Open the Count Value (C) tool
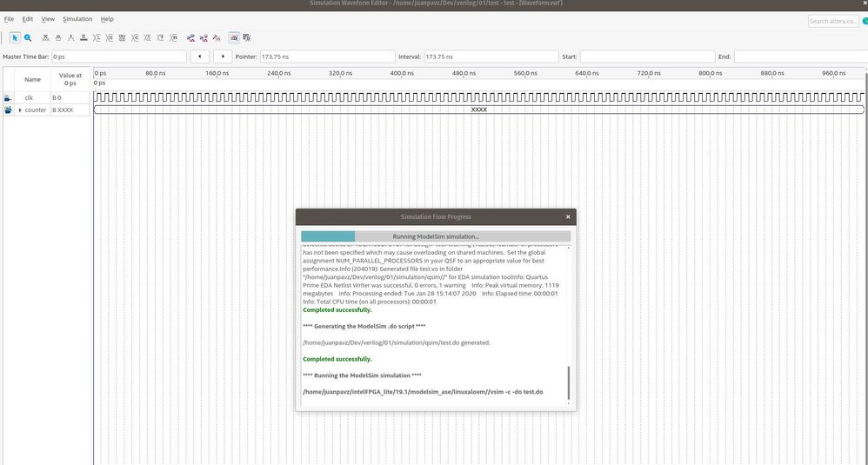 135,37
